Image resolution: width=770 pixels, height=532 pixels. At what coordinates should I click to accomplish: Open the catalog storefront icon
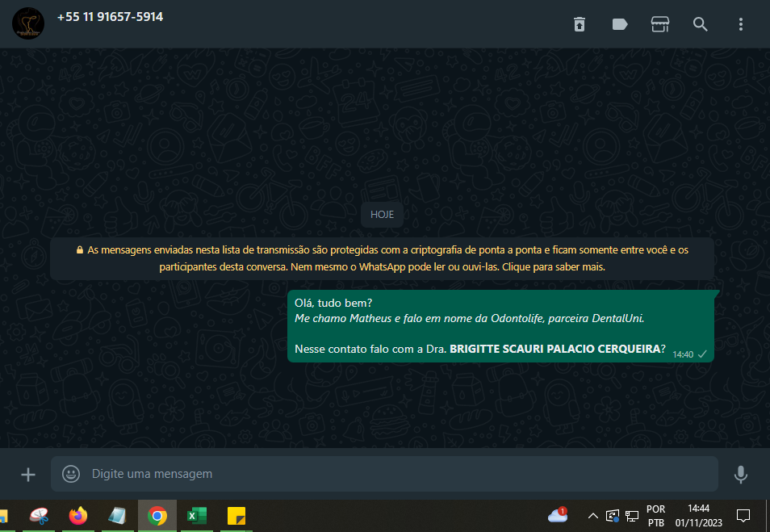660,24
